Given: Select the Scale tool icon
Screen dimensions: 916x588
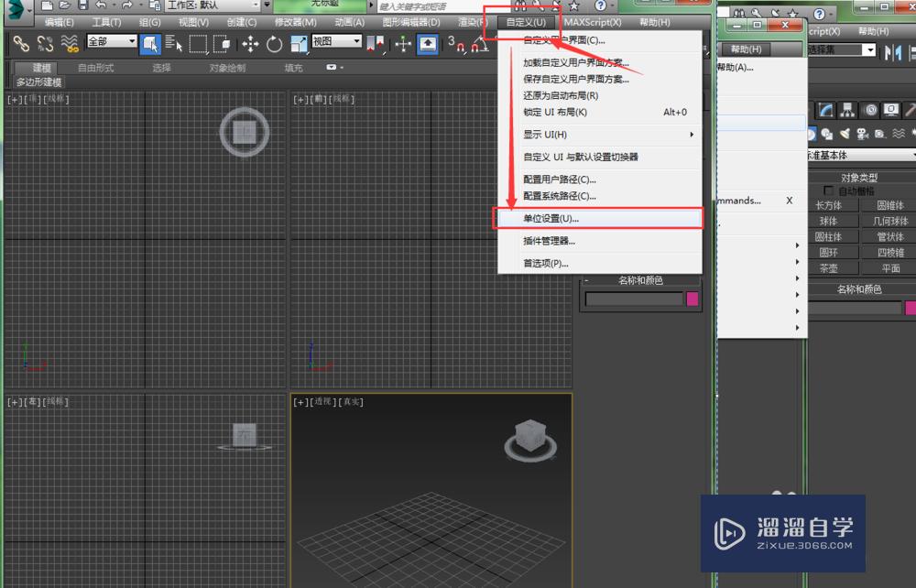Looking at the screenshot, I should click(x=299, y=44).
